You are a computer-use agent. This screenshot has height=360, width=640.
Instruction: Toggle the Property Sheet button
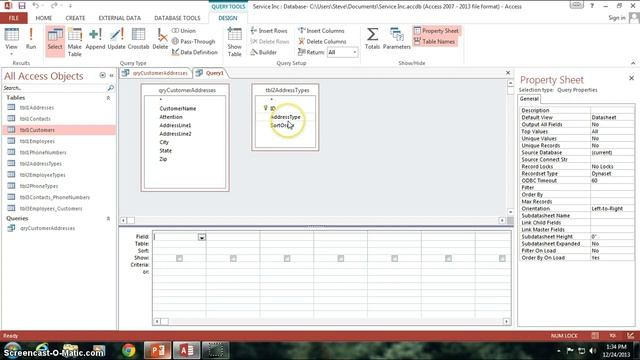[436, 31]
